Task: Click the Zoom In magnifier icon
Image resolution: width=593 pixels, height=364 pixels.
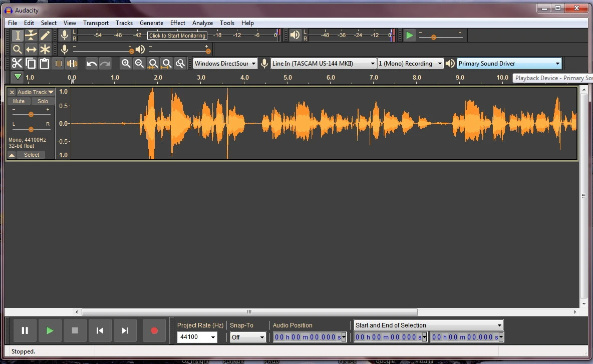Action: (126, 63)
